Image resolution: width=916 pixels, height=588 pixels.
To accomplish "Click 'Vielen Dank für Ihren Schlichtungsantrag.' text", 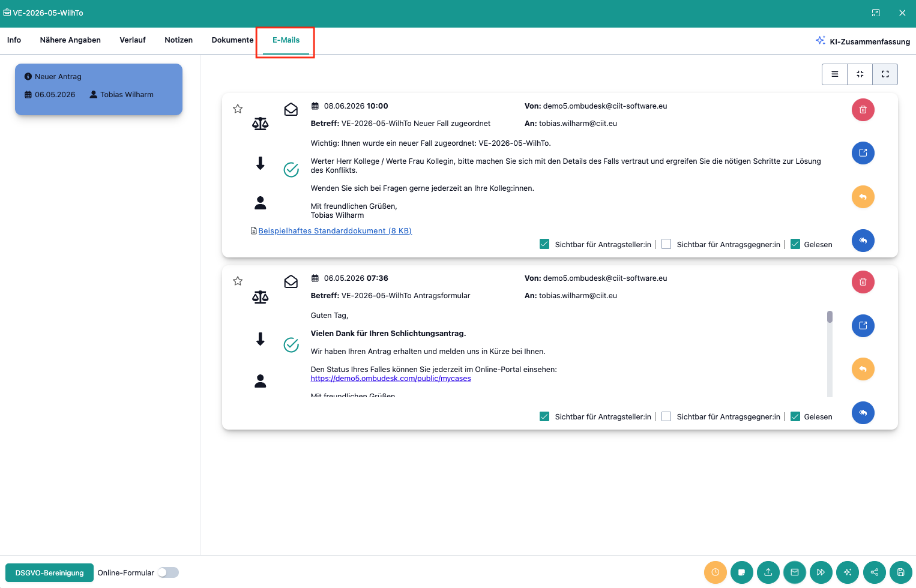I will click(x=388, y=334).
